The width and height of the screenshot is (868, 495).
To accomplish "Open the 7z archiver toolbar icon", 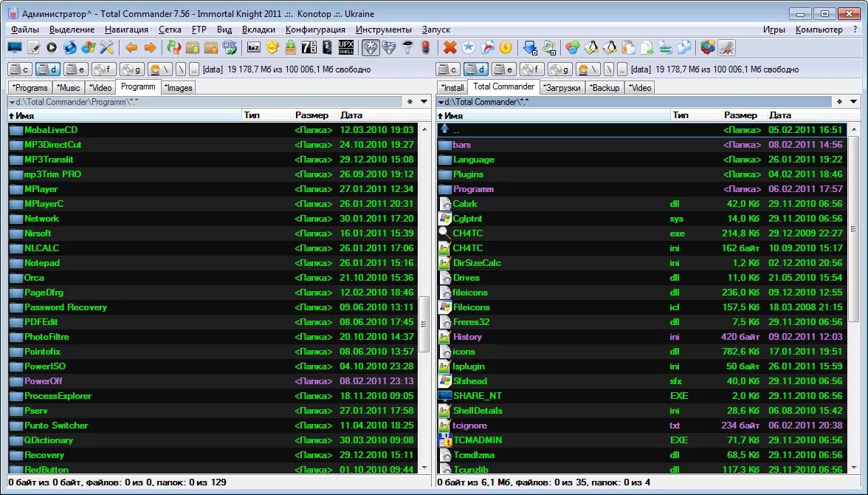I will click(x=309, y=48).
